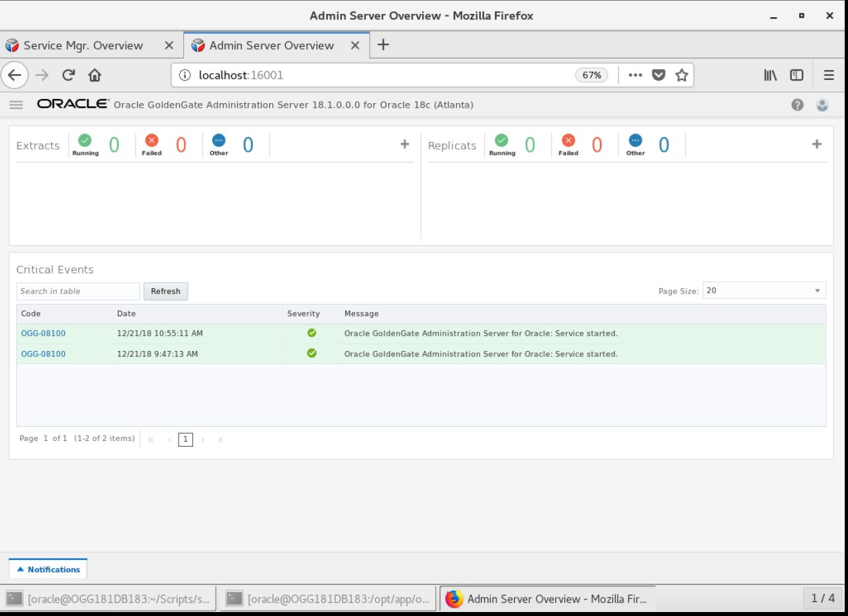Select Firefox Admin Server Overview taskbar item

(x=548, y=599)
